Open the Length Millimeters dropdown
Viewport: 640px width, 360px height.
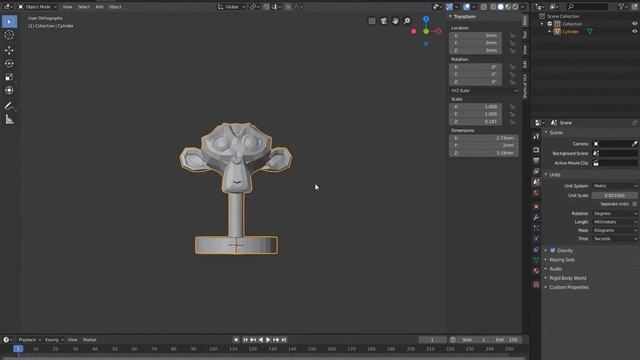tap(615, 222)
